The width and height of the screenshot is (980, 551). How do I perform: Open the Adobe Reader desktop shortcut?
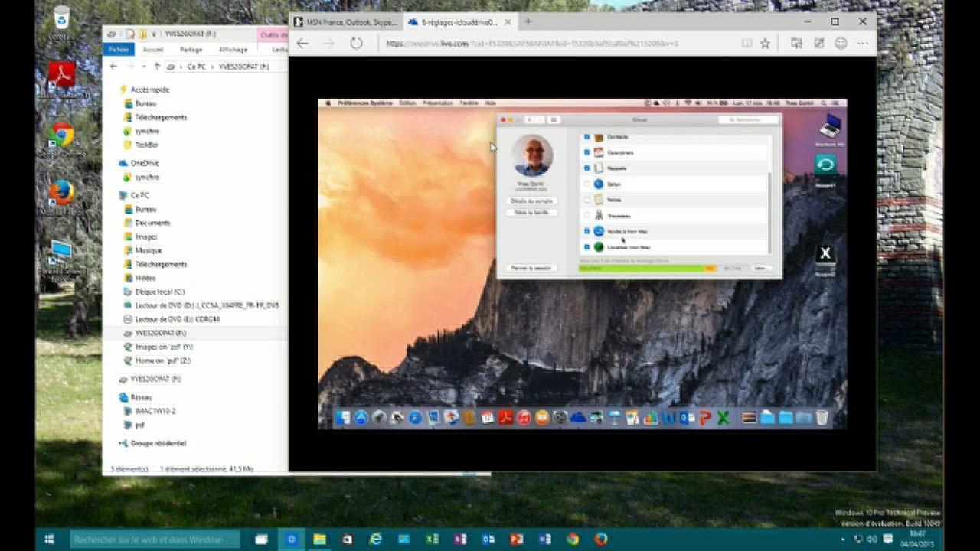pos(61,74)
